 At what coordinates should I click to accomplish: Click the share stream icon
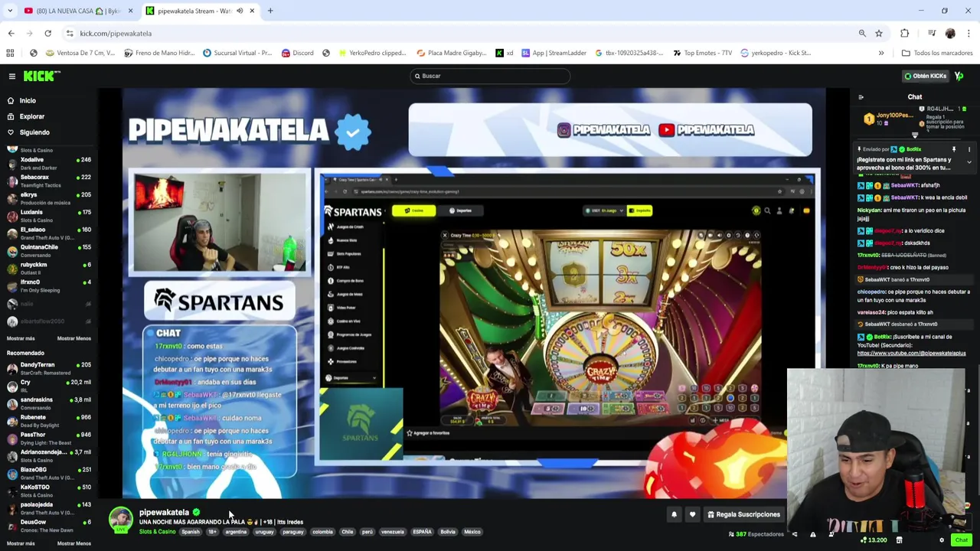pyautogui.click(x=794, y=534)
